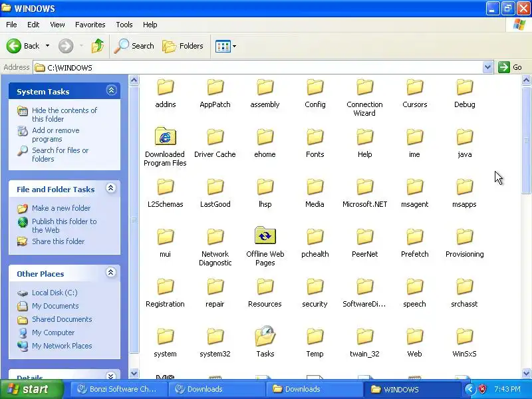Viewport: 532px width, 399px height.
Task: Select the Driver Cache folder
Action: pyautogui.click(x=215, y=143)
